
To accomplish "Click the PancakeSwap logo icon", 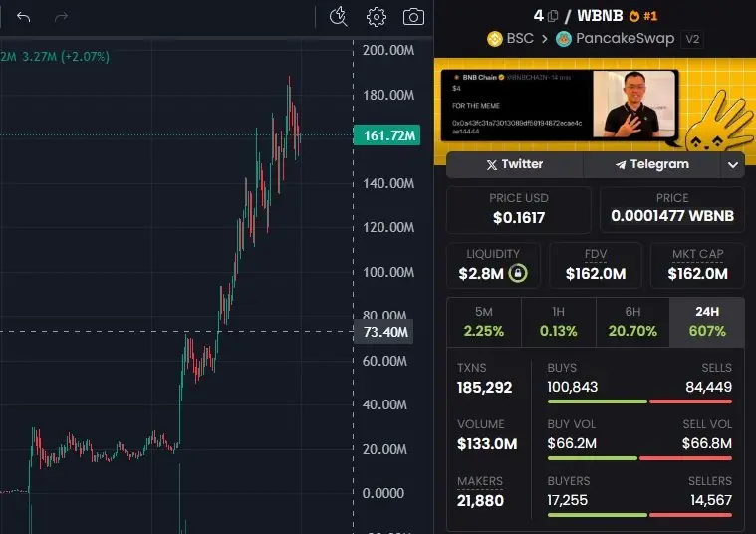I will [563, 39].
